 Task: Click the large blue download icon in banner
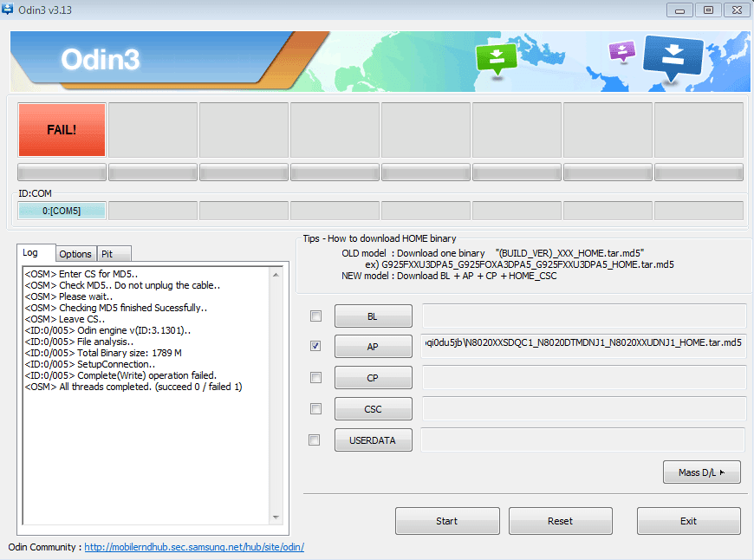(x=673, y=57)
